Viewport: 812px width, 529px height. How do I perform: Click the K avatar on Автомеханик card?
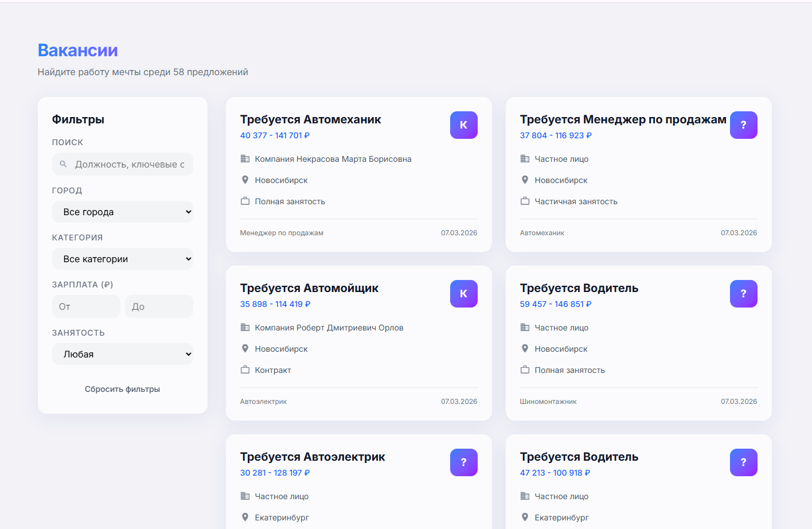point(463,125)
